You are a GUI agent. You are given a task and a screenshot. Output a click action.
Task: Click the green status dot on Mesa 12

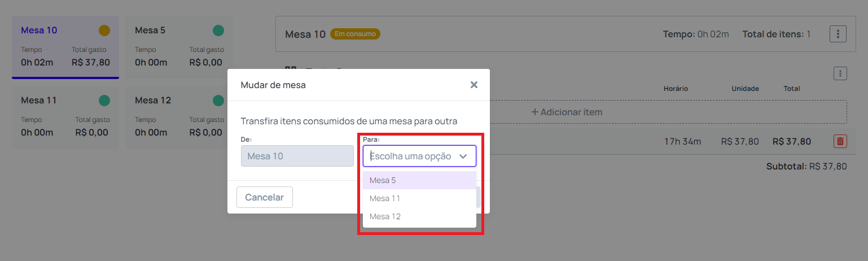point(218,101)
